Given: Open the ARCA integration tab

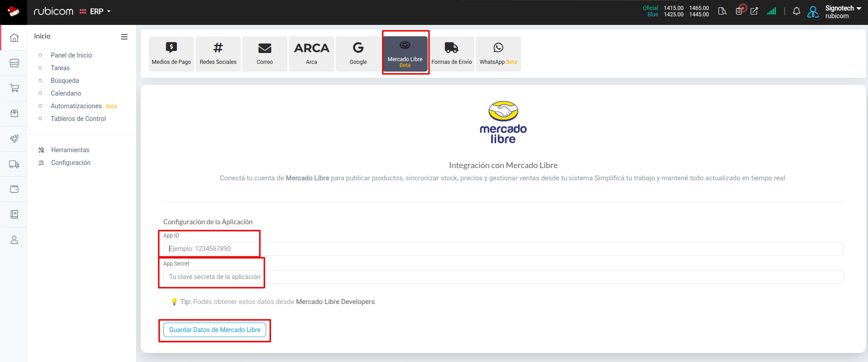Looking at the screenshot, I should 312,54.
